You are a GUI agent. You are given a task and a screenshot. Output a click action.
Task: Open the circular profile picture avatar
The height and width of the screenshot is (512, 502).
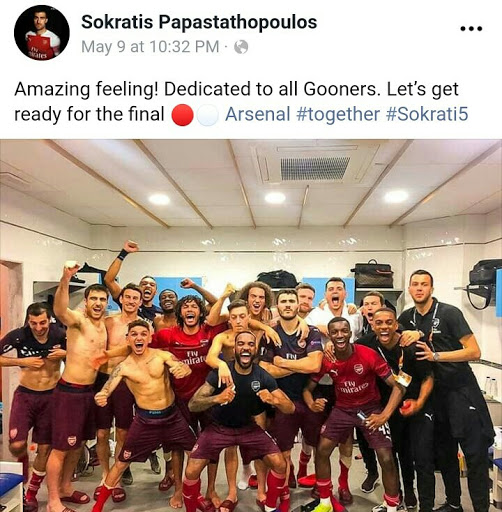tap(42, 33)
